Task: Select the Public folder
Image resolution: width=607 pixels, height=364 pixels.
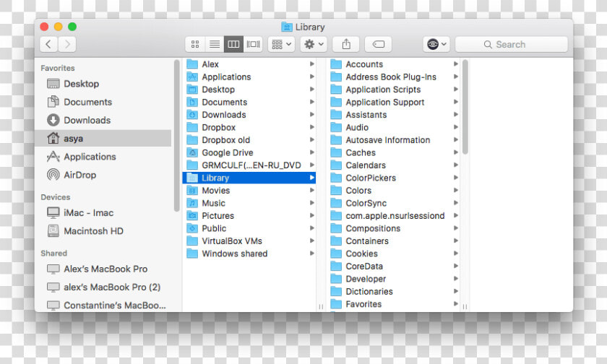Action: tap(249, 228)
